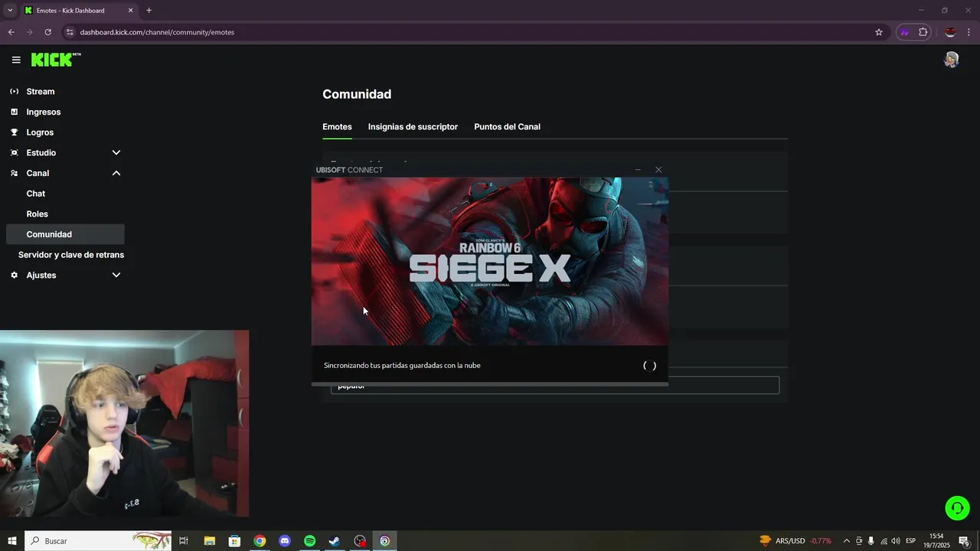Click the Ubisoft Connect sync progress bar
Viewport: 980px width, 551px height.
pyautogui.click(x=490, y=383)
